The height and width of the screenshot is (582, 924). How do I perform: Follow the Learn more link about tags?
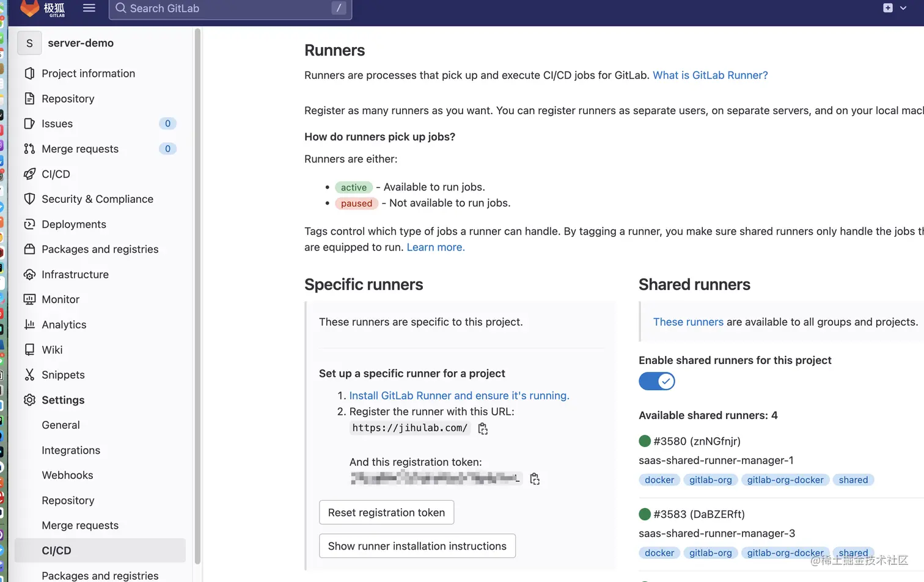click(436, 247)
